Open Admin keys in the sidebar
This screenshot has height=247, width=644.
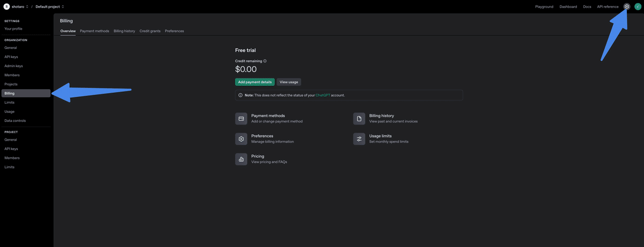pyautogui.click(x=13, y=66)
